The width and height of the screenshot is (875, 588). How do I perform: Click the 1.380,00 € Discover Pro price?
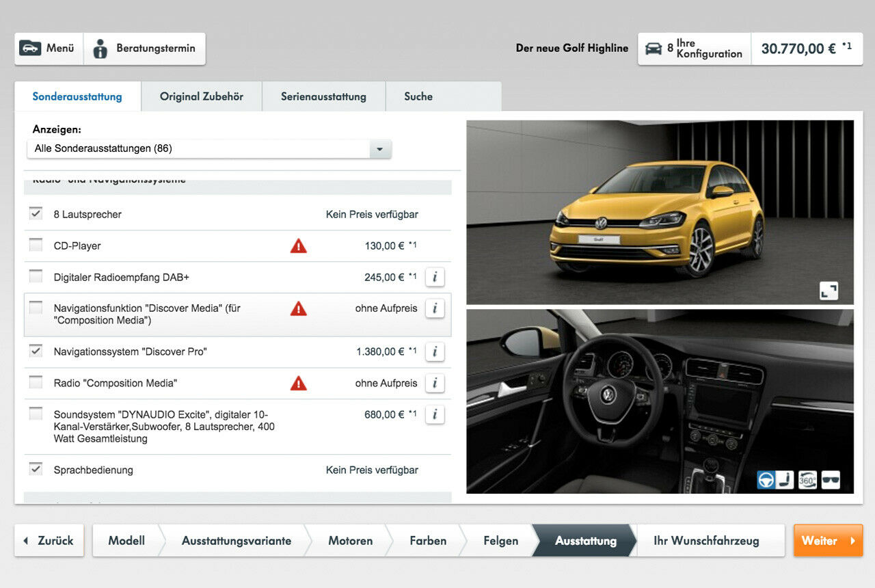tap(386, 351)
